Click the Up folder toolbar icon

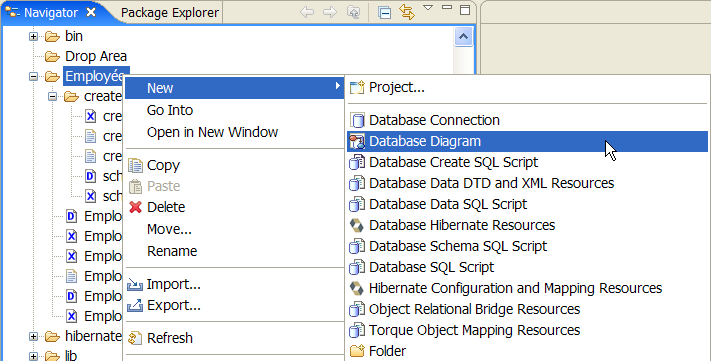pyautogui.click(x=353, y=12)
